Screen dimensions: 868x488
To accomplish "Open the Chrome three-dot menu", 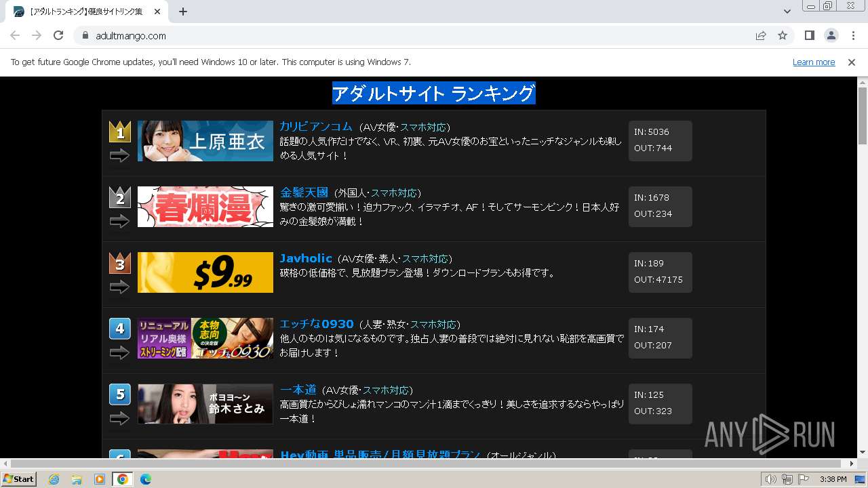I will 853,35.
